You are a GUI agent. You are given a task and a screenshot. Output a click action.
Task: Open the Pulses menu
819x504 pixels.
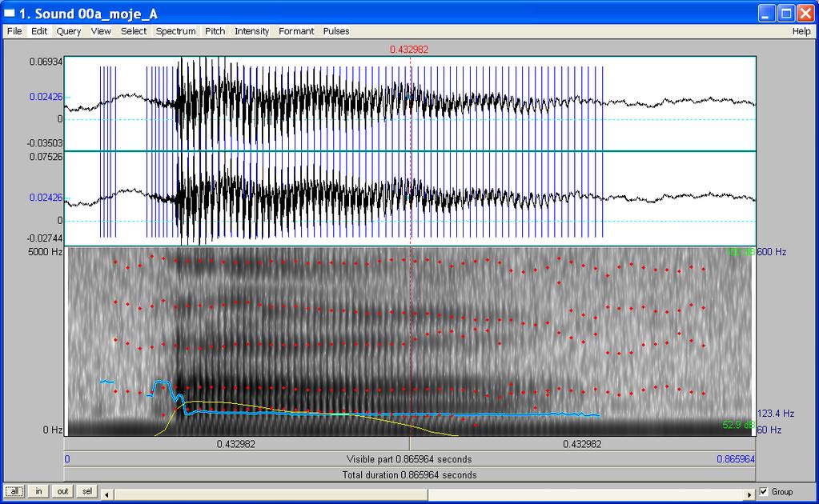coord(336,31)
